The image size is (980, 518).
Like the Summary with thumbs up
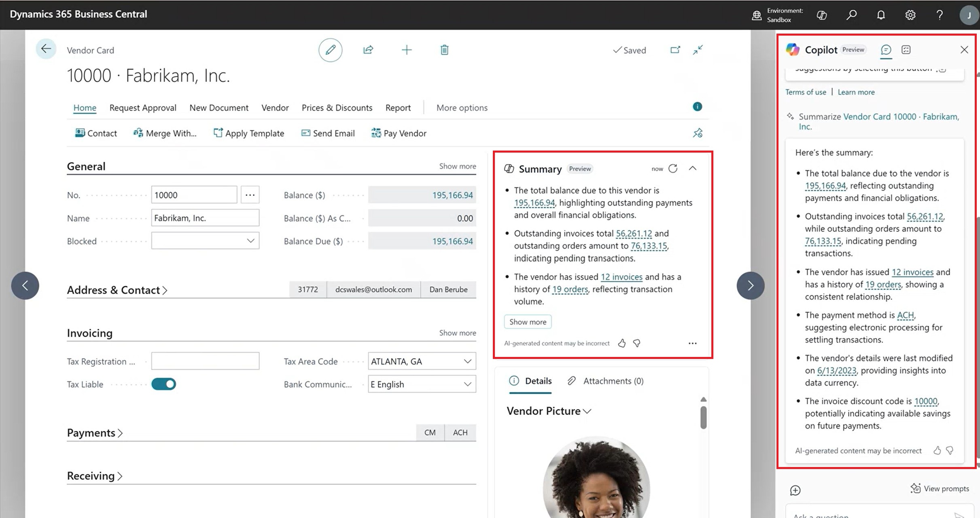(x=622, y=343)
